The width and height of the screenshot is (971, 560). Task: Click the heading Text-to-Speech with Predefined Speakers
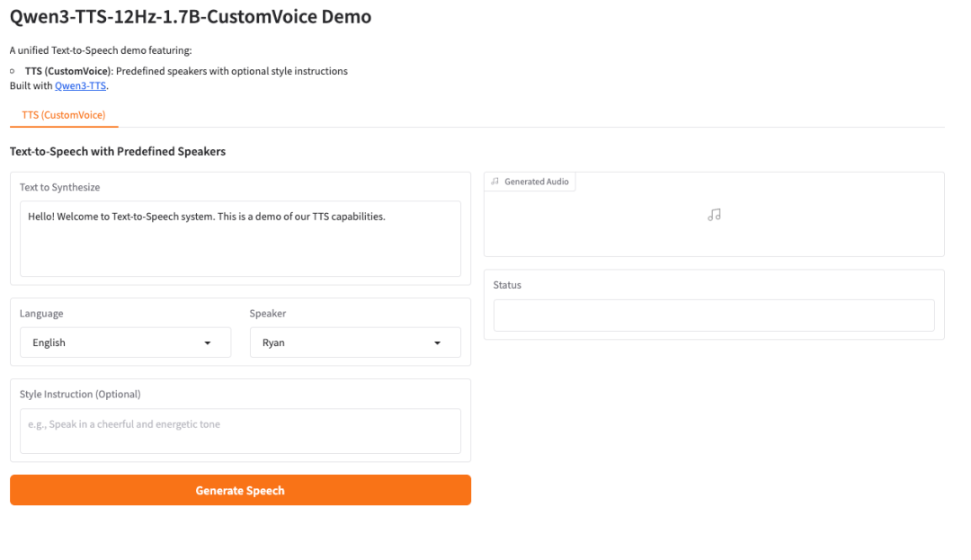(118, 152)
